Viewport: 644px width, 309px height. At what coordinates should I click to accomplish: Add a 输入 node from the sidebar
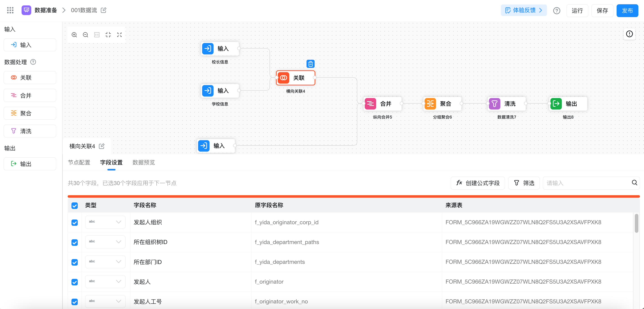point(30,45)
